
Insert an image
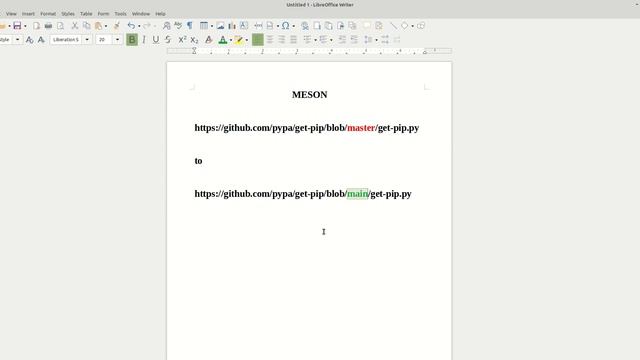coord(220,26)
